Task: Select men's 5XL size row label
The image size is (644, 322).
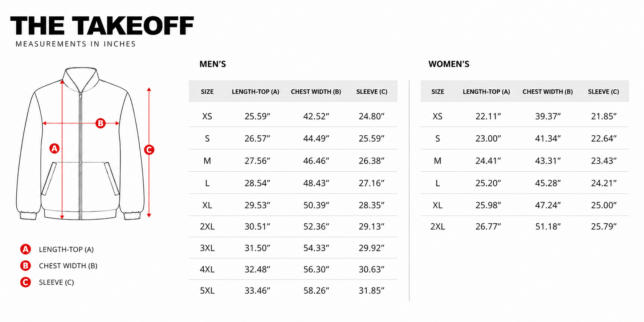Action: point(207,290)
